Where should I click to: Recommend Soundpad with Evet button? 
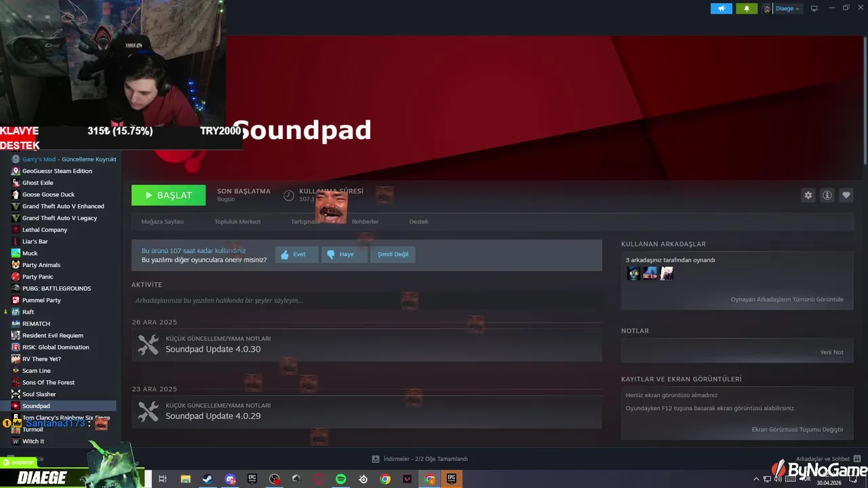[296, 254]
